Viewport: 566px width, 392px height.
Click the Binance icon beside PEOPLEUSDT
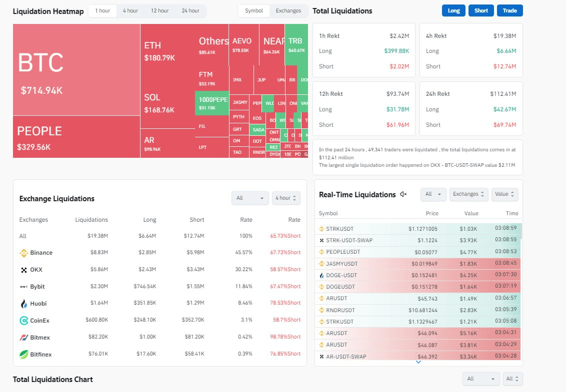pos(321,252)
